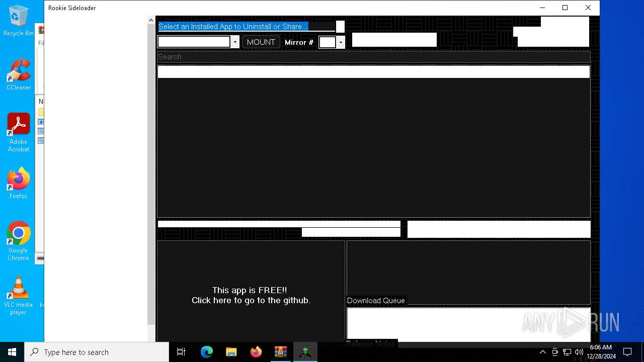
Task: Open Microsoft Edge from taskbar
Action: point(207,352)
